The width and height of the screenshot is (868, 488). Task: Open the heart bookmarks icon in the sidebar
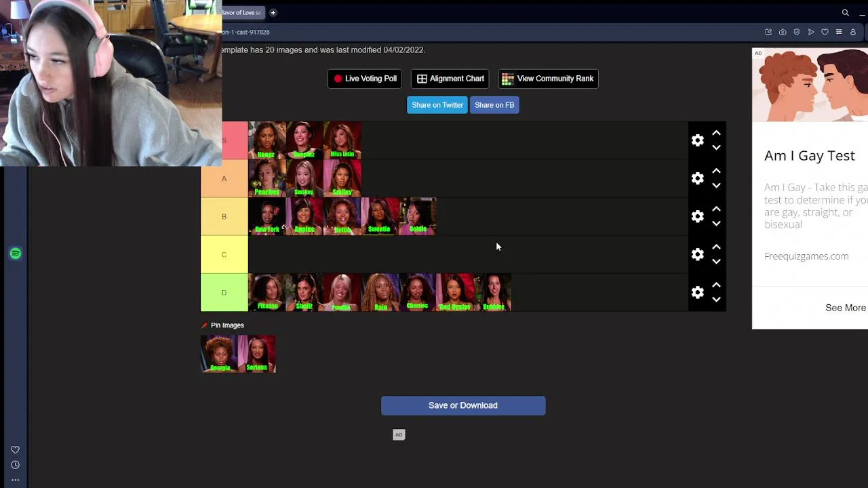pos(15,450)
